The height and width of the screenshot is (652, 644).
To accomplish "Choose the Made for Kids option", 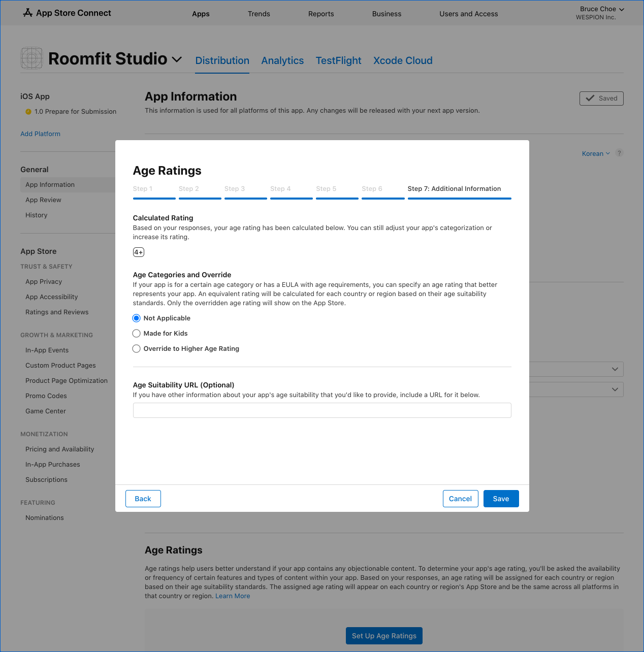I will tap(136, 334).
